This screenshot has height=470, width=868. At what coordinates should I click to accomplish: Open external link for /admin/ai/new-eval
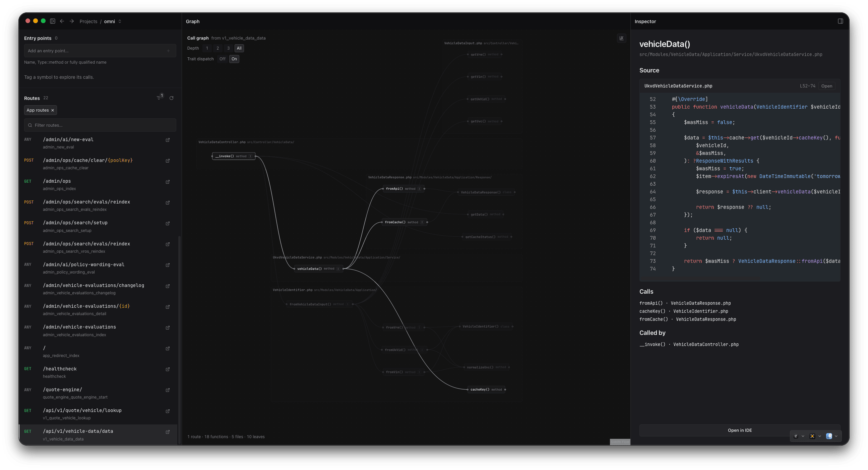coord(168,140)
